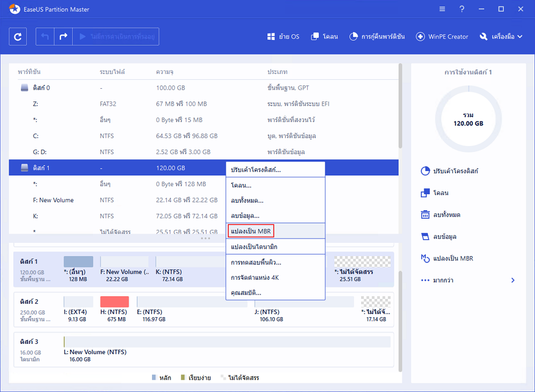Click the ดิสก์ 3 label in disk map

(x=29, y=342)
